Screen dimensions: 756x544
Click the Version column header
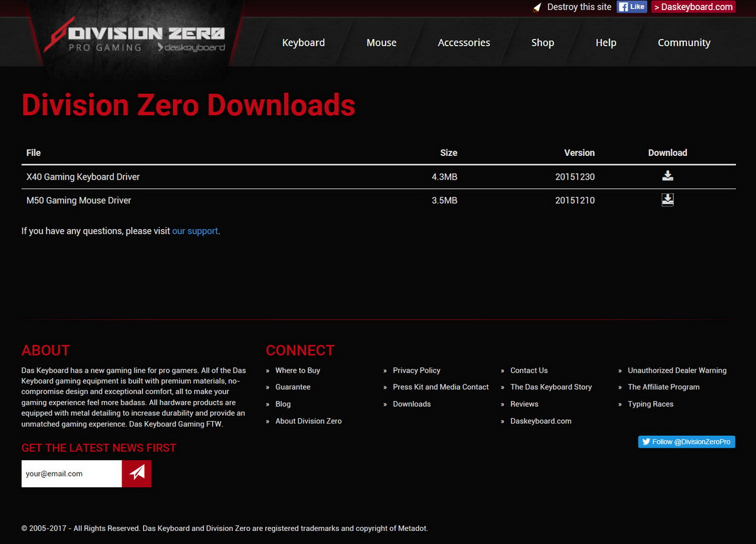click(x=579, y=152)
